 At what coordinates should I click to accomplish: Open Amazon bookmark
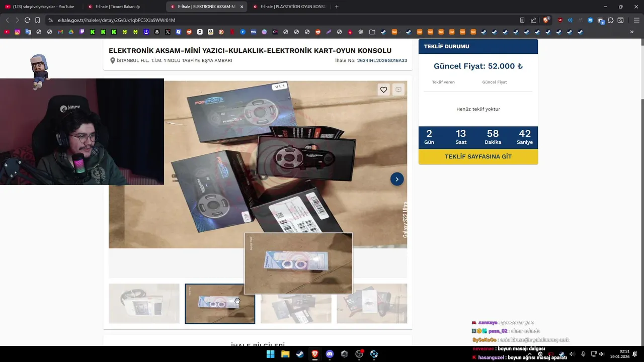[210, 32]
